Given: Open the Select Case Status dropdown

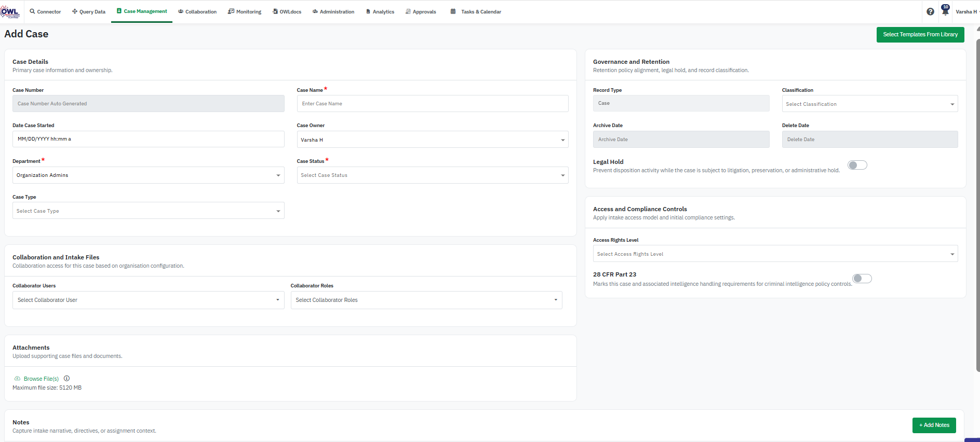Looking at the screenshot, I should (433, 175).
